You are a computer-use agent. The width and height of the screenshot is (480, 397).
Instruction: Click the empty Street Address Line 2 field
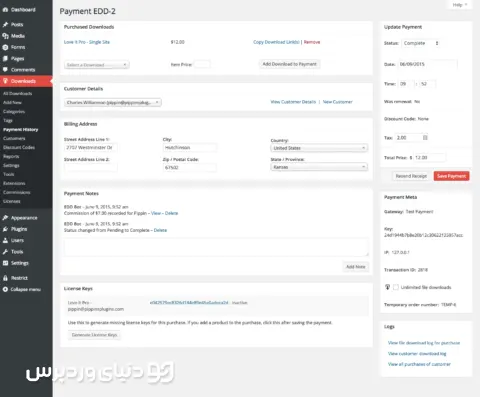90,167
